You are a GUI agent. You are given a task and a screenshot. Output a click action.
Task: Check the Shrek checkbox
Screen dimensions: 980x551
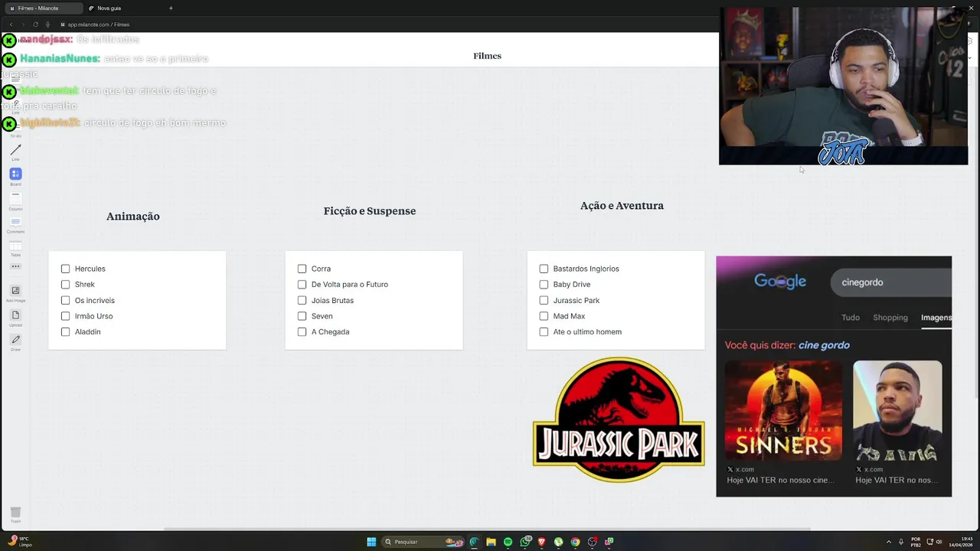(x=65, y=285)
